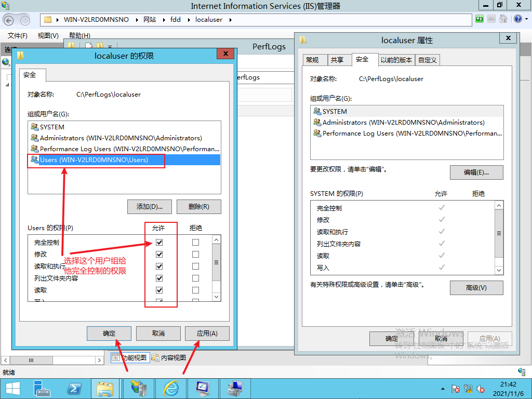Screen dimensions: 532x399
Task: Click the Windows Start button
Action: coord(13,389)
